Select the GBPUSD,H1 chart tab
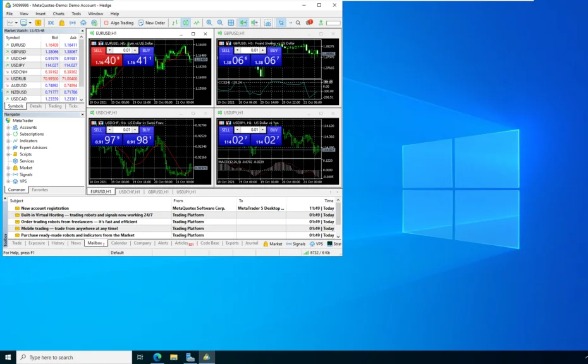Image resolution: width=588 pixels, height=364 pixels. pos(158,192)
